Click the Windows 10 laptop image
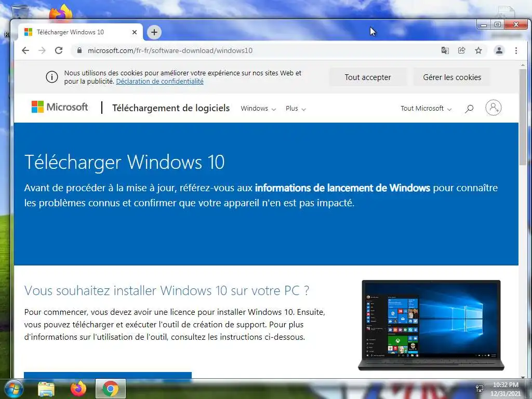 (431, 325)
